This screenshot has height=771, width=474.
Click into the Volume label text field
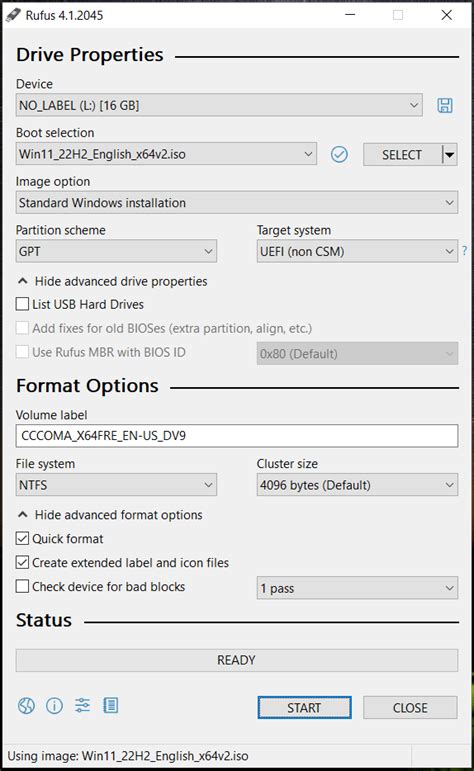coord(237,436)
